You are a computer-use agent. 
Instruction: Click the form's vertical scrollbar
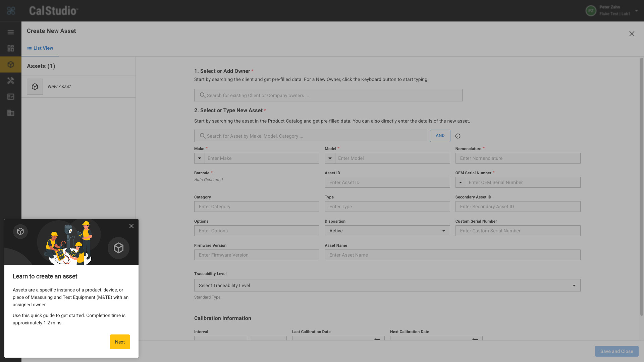pyautogui.click(x=641, y=187)
